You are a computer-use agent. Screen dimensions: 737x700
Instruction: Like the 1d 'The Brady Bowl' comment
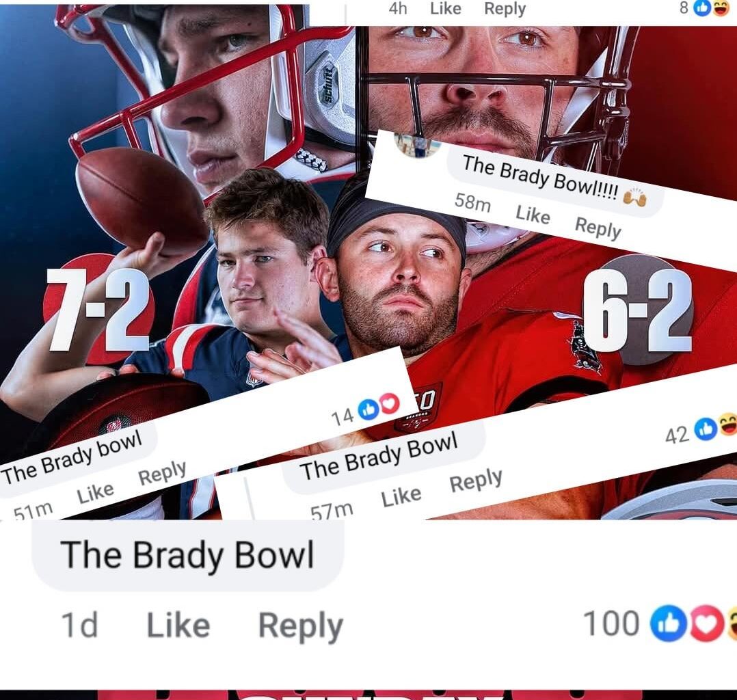coord(178,625)
